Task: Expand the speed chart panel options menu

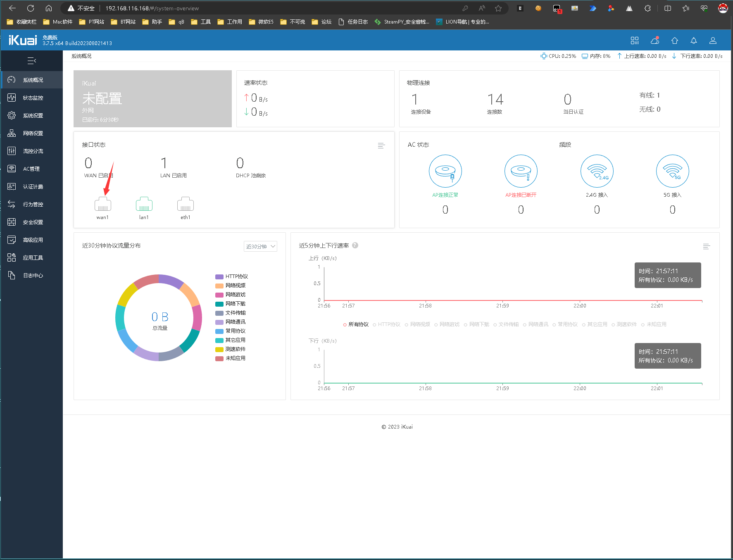Action: [706, 246]
